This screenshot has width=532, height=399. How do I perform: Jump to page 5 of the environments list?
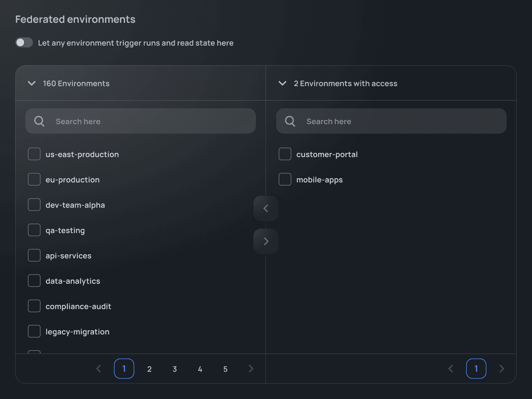[225, 369]
